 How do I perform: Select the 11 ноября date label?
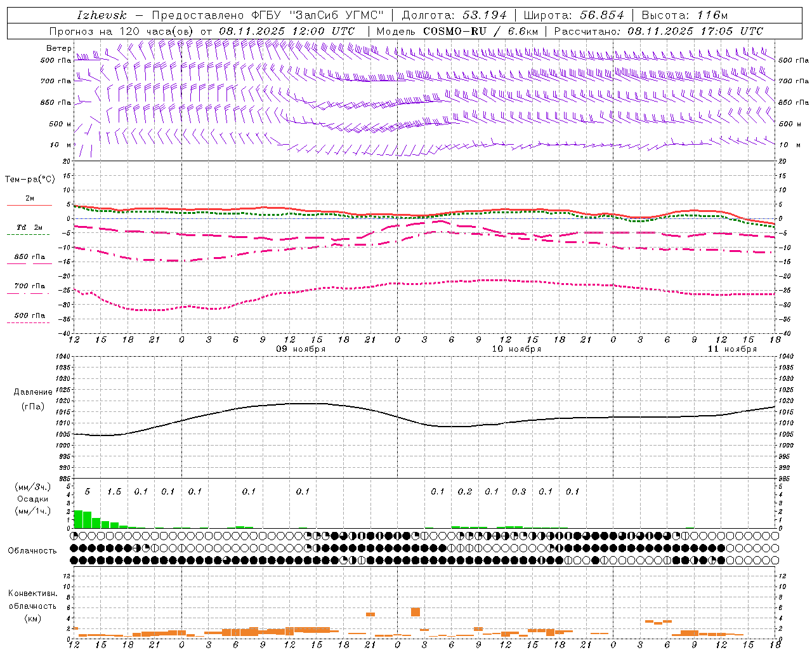click(732, 349)
